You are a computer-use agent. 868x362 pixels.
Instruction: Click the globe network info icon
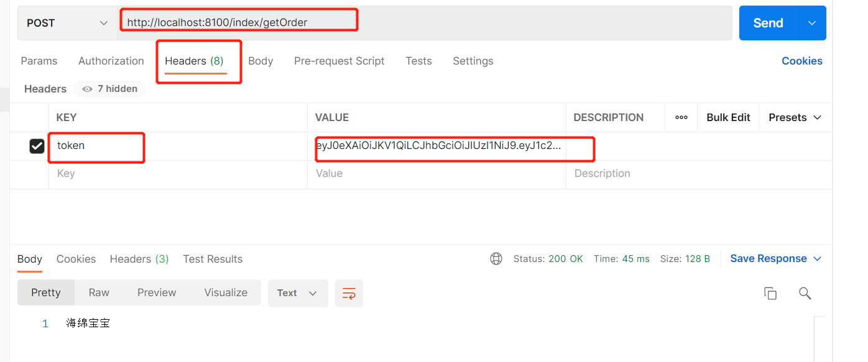point(496,258)
